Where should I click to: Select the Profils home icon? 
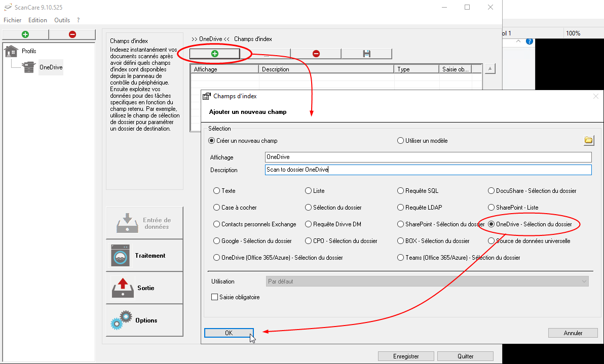pyautogui.click(x=11, y=51)
